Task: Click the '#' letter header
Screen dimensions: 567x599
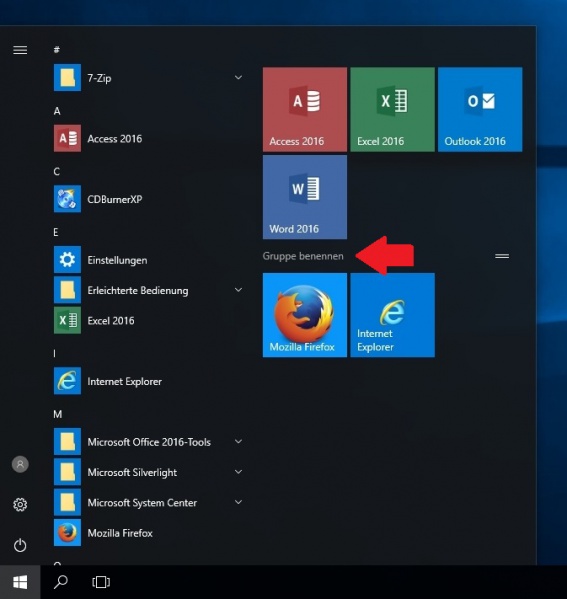Action: click(57, 49)
